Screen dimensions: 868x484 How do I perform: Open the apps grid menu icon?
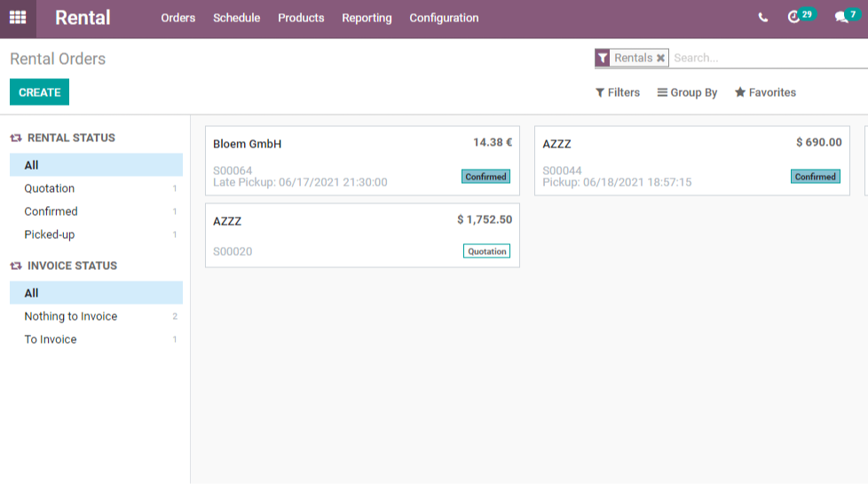coord(18,18)
